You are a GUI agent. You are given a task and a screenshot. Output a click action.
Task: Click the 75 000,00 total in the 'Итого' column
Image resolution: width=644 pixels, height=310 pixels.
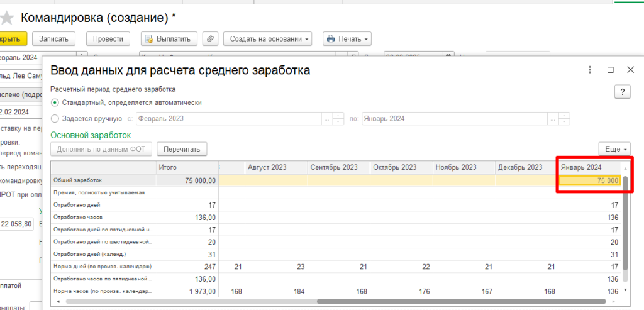(201, 180)
